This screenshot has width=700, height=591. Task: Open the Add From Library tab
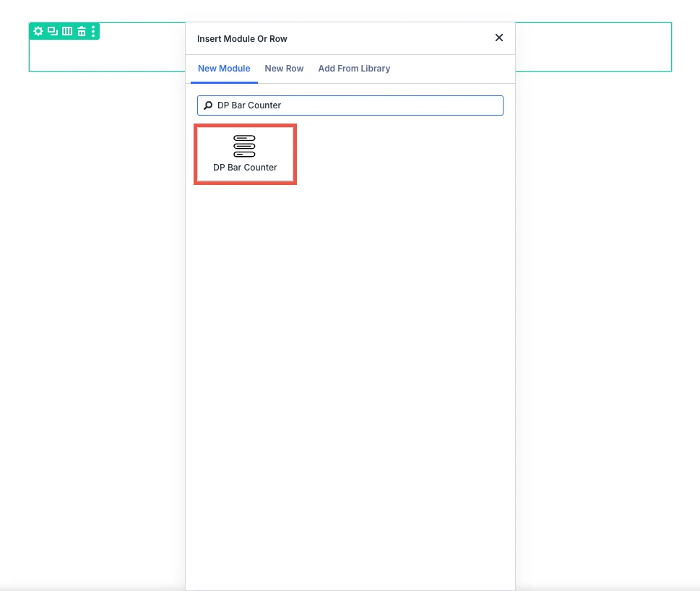click(354, 69)
